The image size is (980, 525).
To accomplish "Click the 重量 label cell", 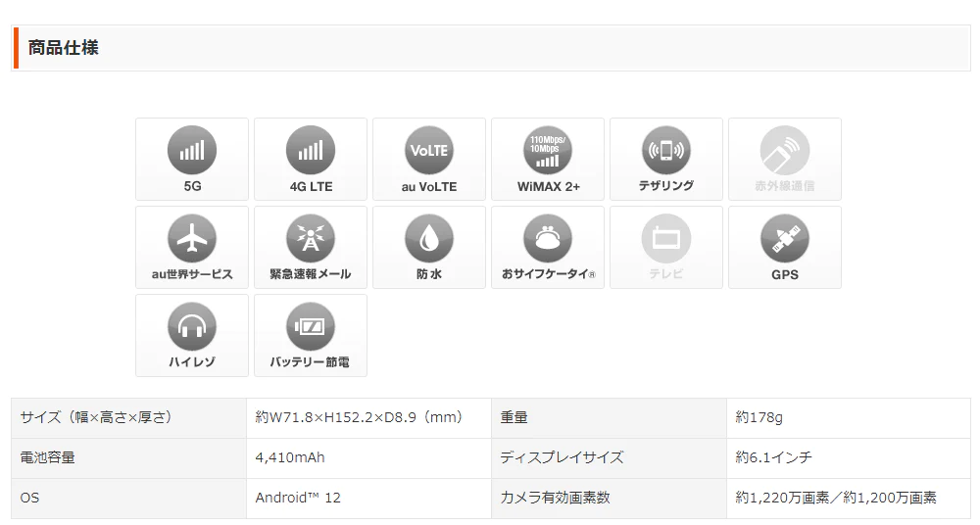I will [x=609, y=418].
